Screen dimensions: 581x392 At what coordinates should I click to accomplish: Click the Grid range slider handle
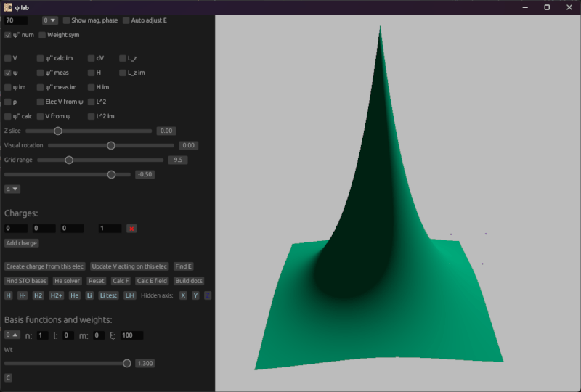69,160
